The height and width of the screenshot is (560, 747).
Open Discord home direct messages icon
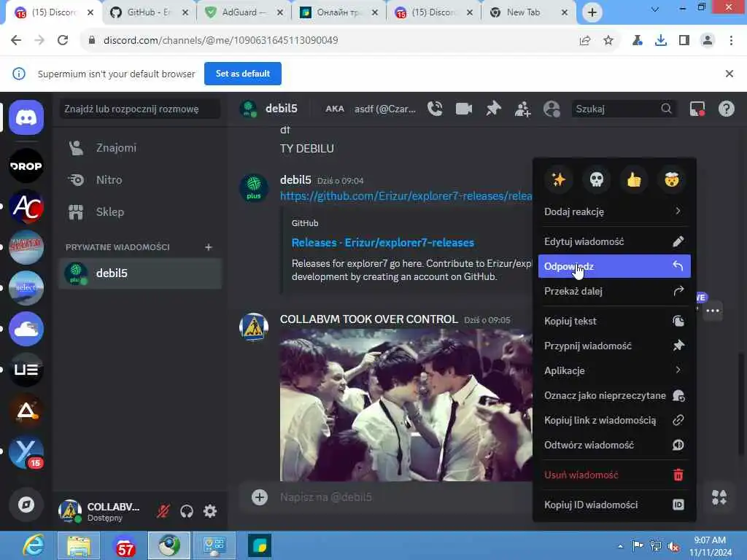point(26,117)
